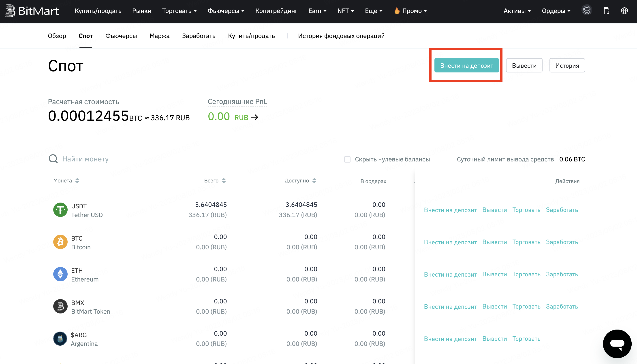Image resolution: width=637 pixels, height=364 pixels.
Task: Click Торговать for $ARG row
Action: [x=526, y=339]
